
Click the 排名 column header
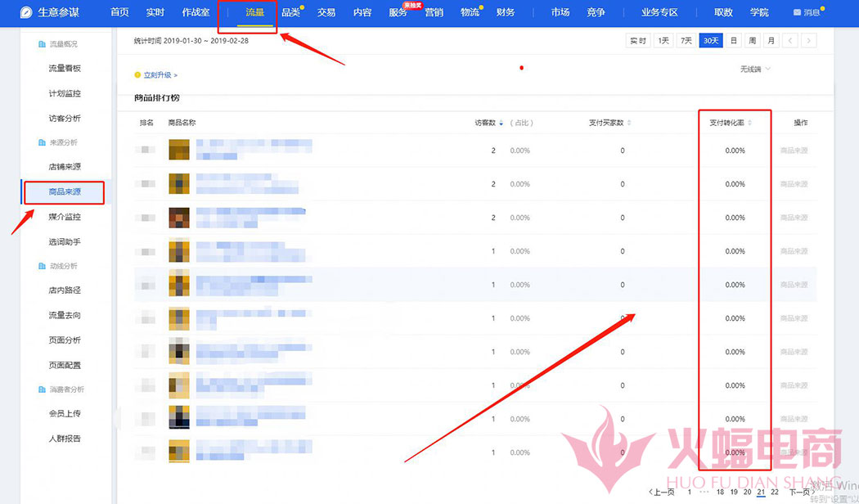(x=146, y=123)
